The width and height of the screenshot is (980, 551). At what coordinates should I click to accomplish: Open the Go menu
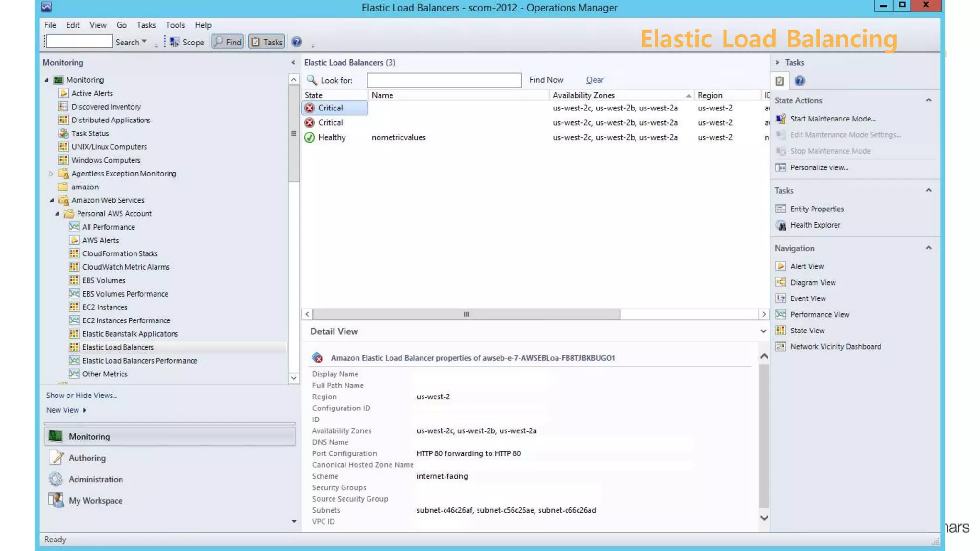click(122, 25)
